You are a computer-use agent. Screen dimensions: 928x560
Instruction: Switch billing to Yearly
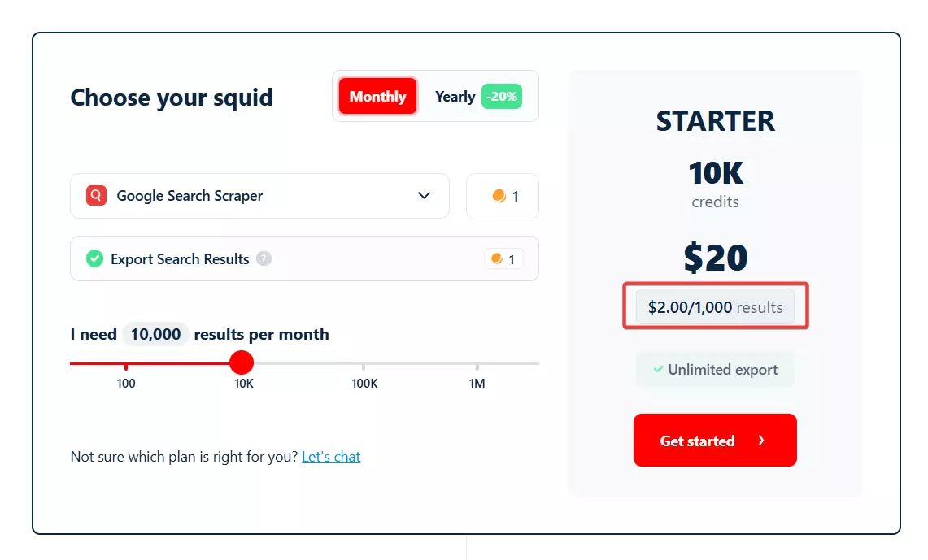click(455, 96)
